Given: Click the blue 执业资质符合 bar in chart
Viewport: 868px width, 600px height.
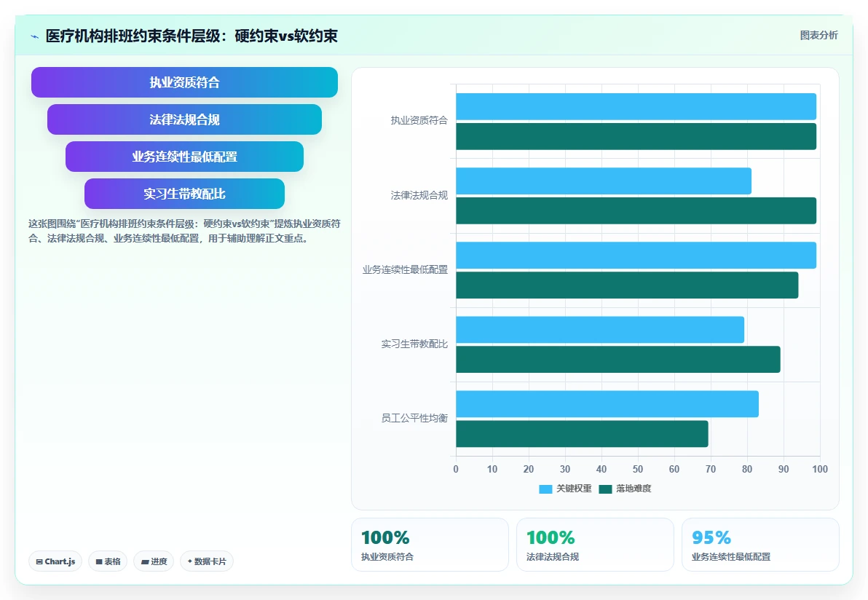Looking at the screenshot, I should [x=636, y=107].
